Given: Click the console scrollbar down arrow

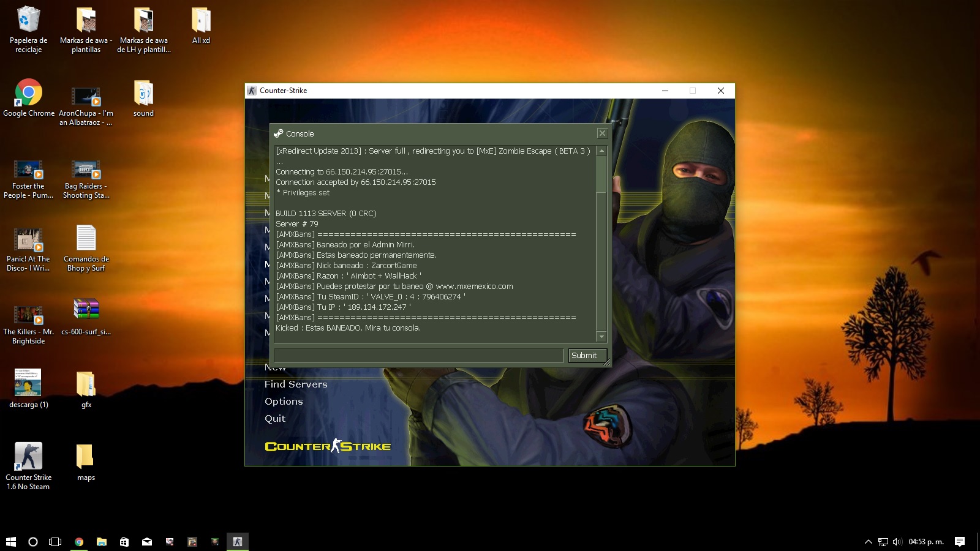Looking at the screenshot, I should 601,337.
